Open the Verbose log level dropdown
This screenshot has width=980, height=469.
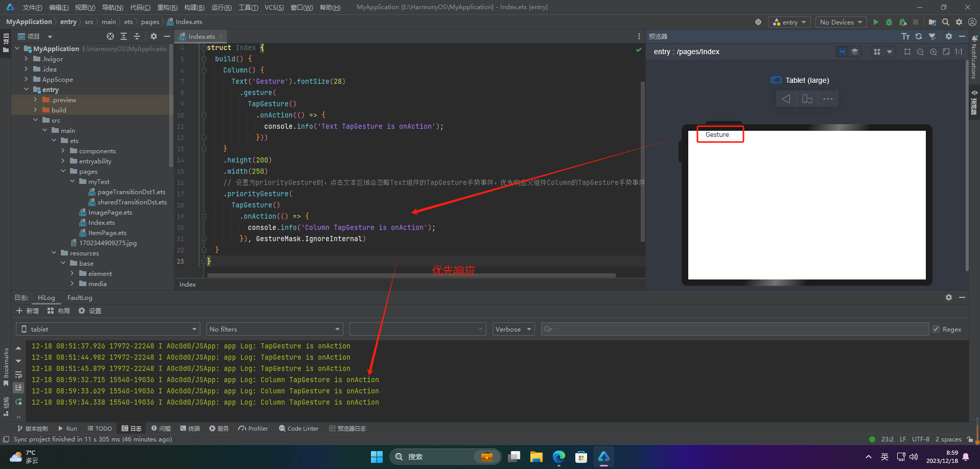click(513, 329)
